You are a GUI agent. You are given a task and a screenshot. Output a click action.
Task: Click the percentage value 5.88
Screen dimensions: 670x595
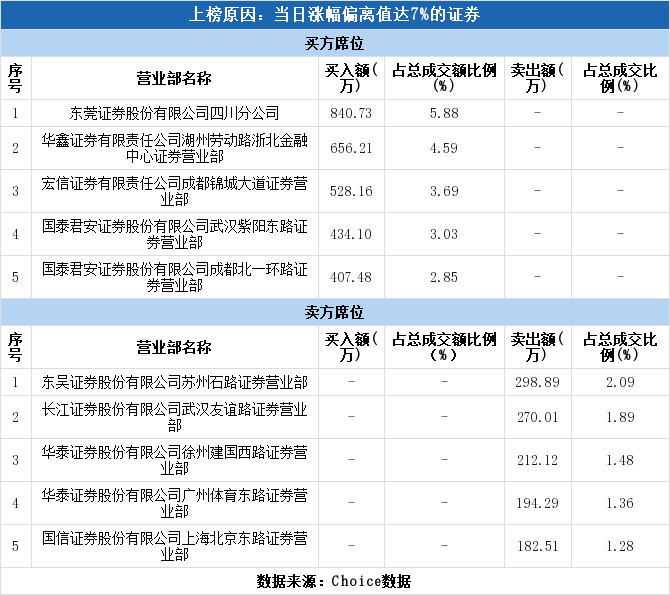click(x=444, y=113)
